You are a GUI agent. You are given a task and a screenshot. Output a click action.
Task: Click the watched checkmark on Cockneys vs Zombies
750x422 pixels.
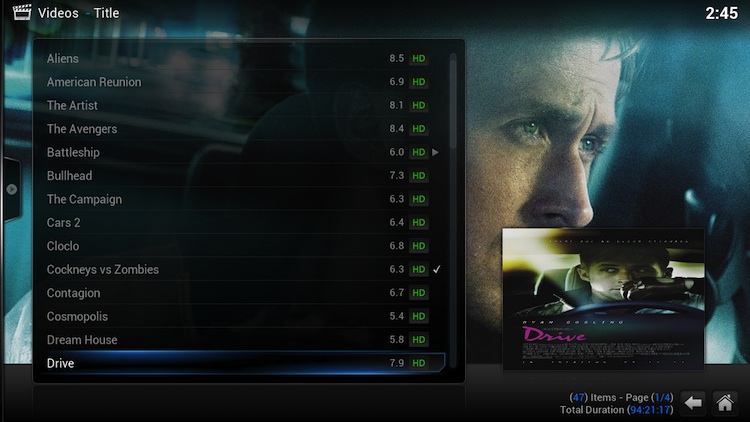[x=436, y=269]
